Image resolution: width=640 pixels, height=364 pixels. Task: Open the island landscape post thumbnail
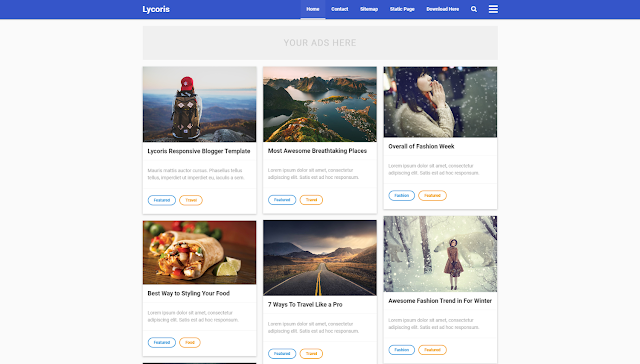tap(320, 104)
